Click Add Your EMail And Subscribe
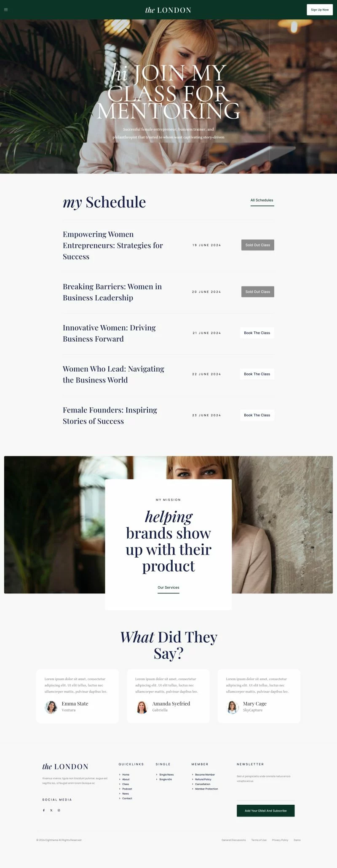 tap(266, 811)
